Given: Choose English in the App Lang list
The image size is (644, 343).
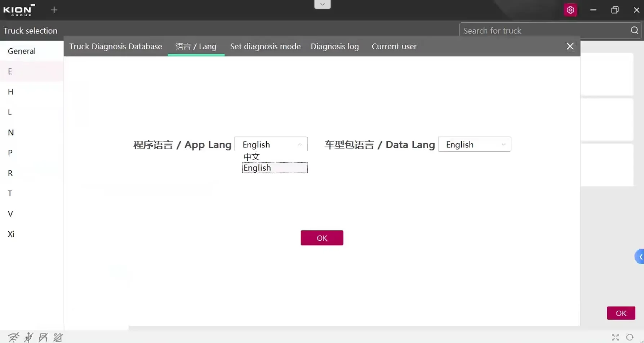Looking at the screenshot, I should click(275, 168).
